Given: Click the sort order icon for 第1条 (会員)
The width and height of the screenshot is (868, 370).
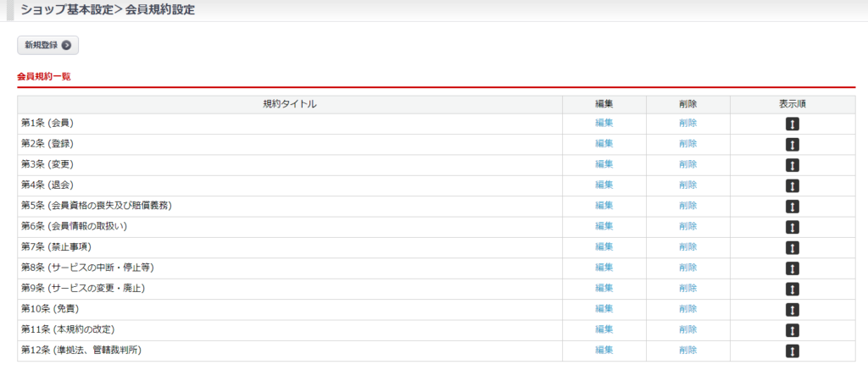Looking at the screenshot, I should click(793, 124).
